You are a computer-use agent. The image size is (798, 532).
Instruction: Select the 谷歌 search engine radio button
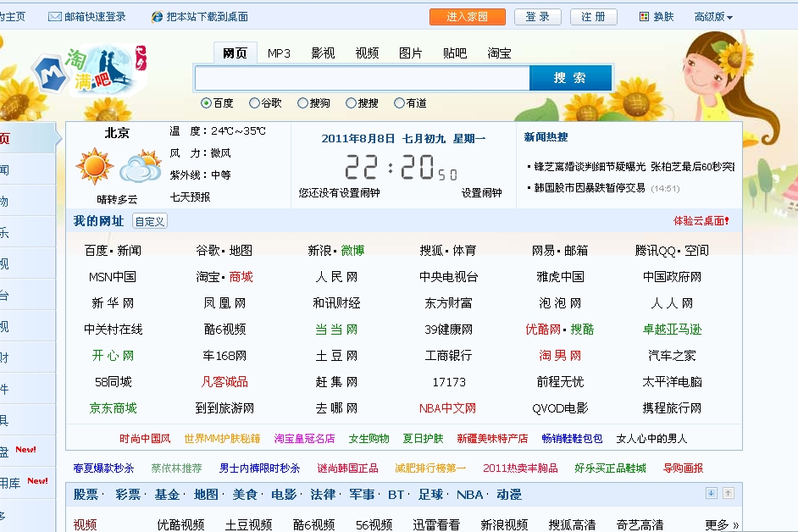254,103
